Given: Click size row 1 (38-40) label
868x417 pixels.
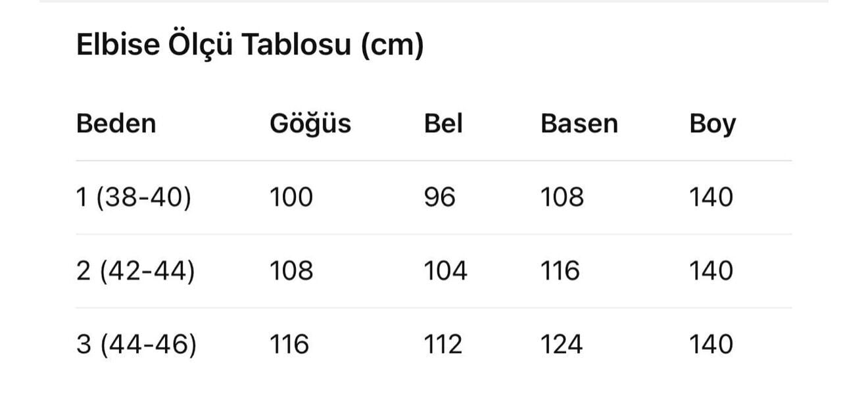Looking at the screenshot, I should click(x=133, y=197).
